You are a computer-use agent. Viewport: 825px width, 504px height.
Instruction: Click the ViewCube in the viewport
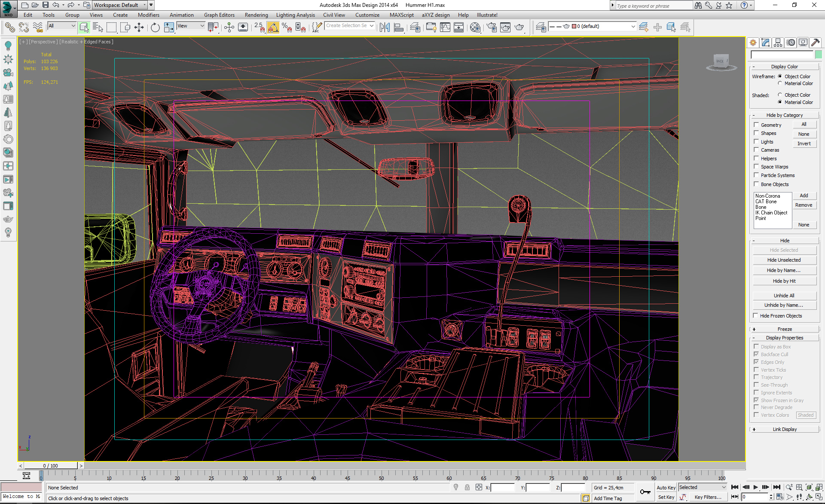pos(721,62)
